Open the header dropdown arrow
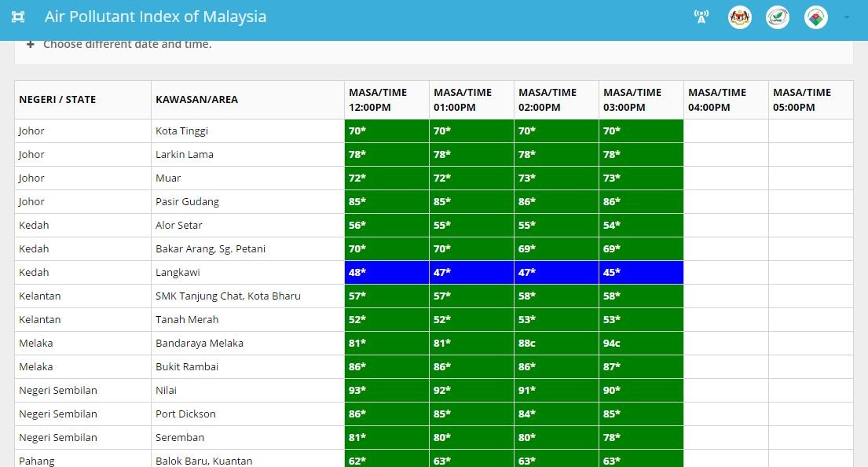 click(847, 17)
